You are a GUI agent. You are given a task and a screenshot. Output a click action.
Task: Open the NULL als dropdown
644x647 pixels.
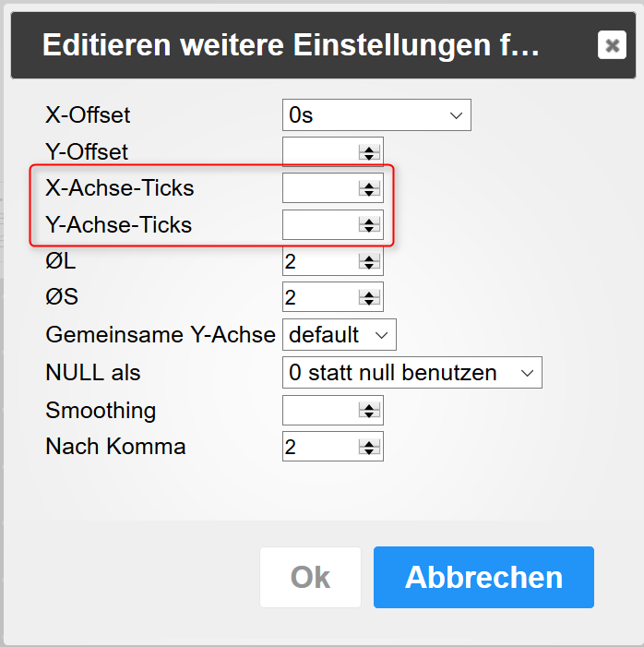(411, 373)
